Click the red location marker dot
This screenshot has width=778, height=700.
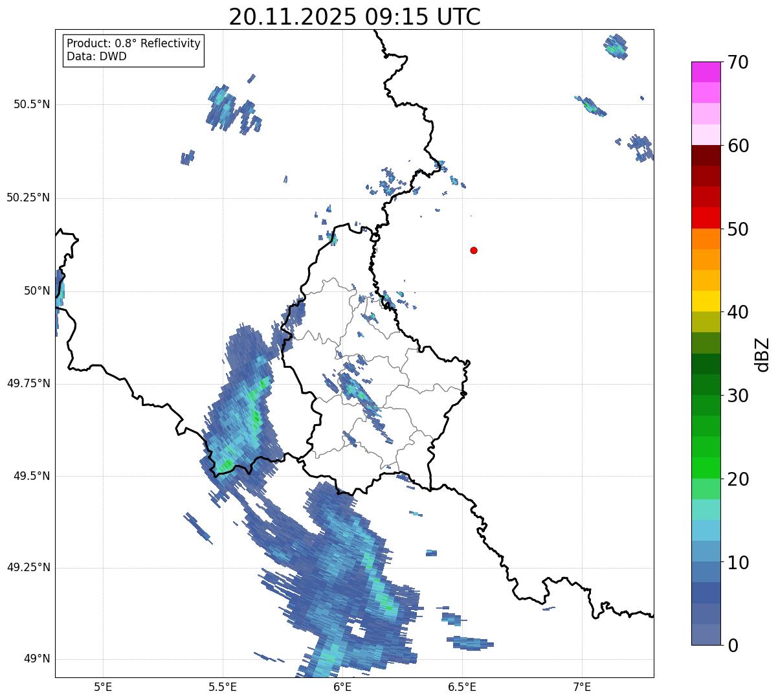coord(474,250)
